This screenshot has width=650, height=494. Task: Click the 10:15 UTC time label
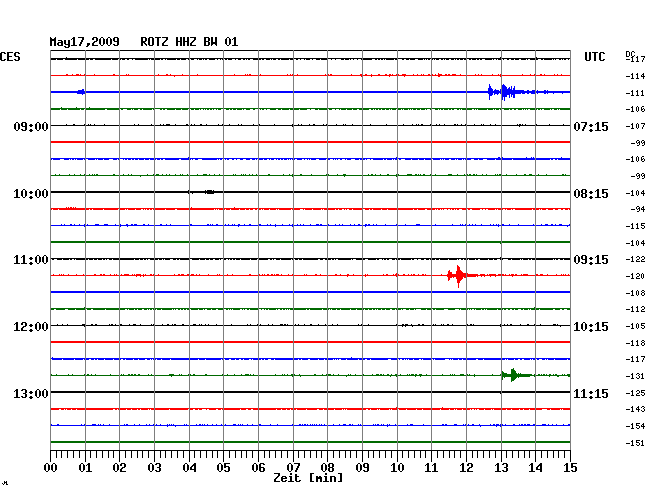pyautogui.click(x=591, y=327)
